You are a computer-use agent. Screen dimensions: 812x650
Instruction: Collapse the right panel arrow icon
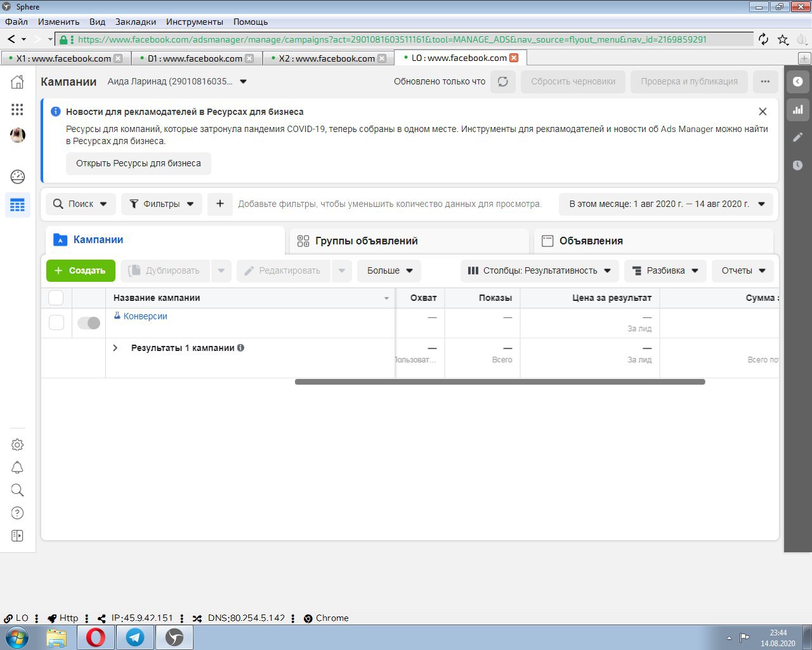(x=798, y=81)
